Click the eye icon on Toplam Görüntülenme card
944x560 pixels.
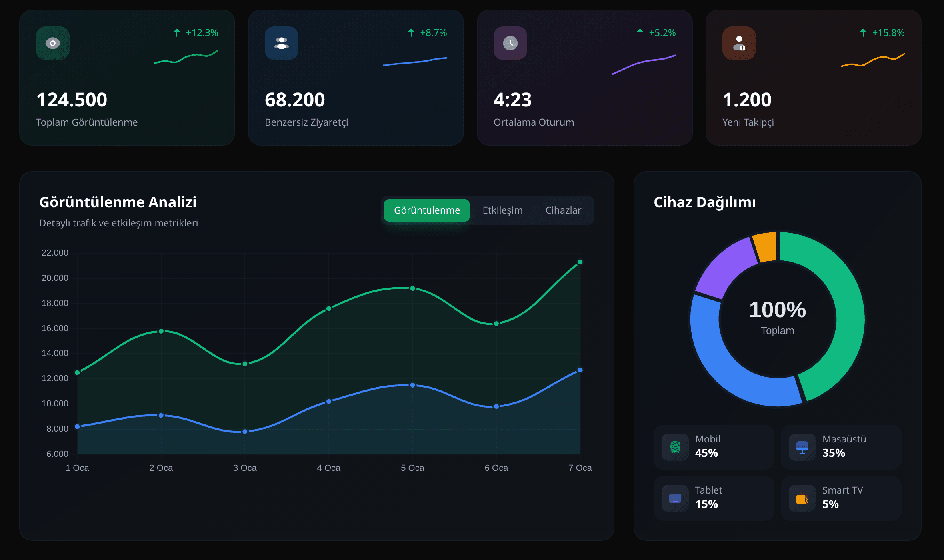point(53,43)
